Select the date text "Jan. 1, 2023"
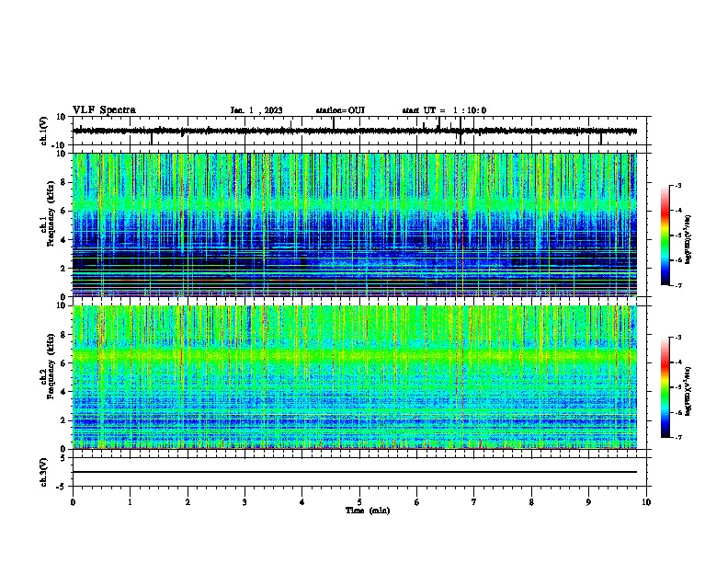The height and width of the screenshot is (563, 728). coord(256,110)
